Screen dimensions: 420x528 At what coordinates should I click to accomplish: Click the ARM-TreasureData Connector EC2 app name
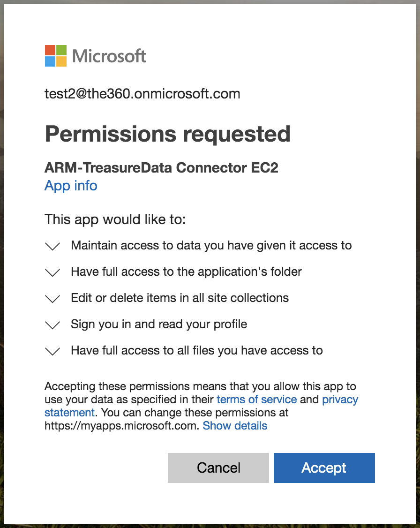pyautogui.click(x=161, y=167)
